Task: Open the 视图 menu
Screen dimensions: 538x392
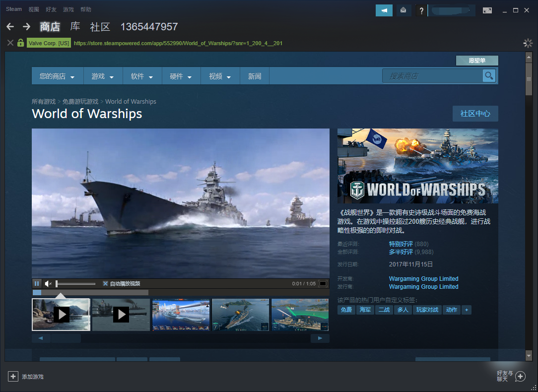Action: 34,9
